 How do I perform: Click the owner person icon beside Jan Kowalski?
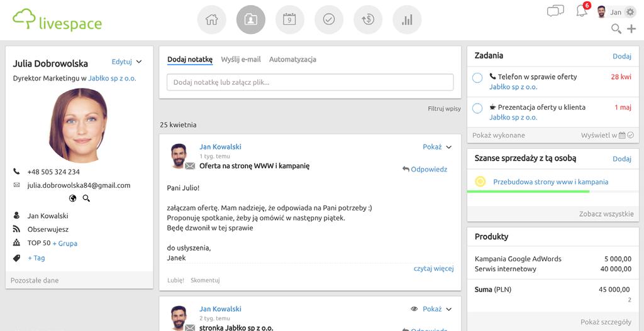(16, 215)
